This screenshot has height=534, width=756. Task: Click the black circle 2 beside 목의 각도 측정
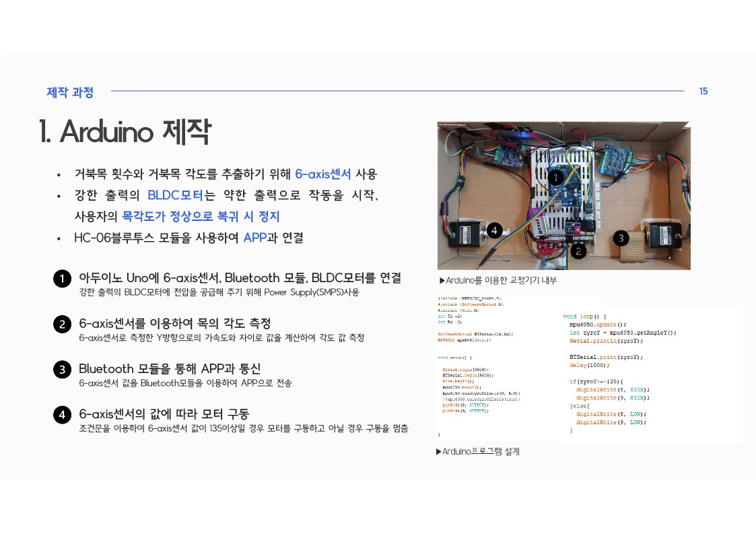61,325
